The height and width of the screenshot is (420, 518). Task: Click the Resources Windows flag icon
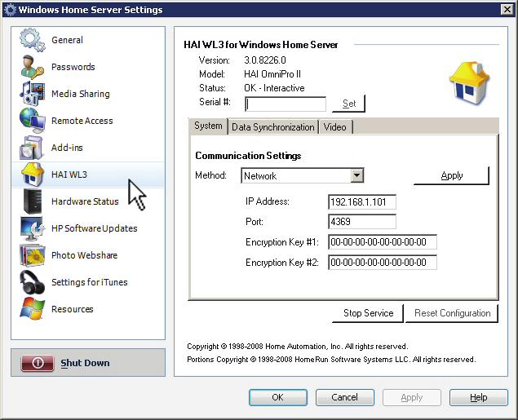[x=32, y=309]
